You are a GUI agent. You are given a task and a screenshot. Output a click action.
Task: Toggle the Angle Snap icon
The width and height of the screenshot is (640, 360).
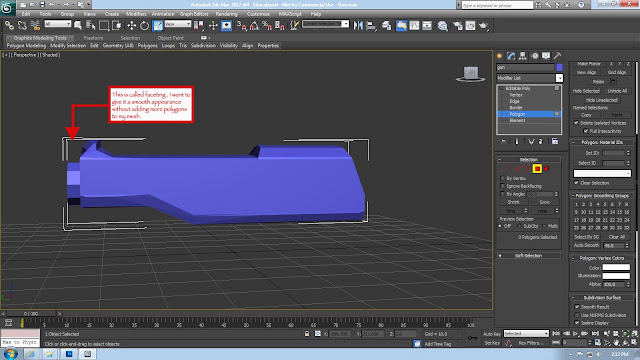[x=254, y=26]
